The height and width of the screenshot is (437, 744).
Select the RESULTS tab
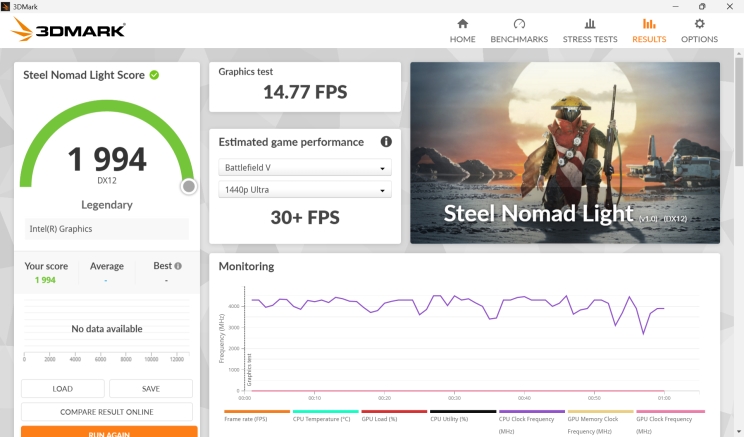click(649, 31)
